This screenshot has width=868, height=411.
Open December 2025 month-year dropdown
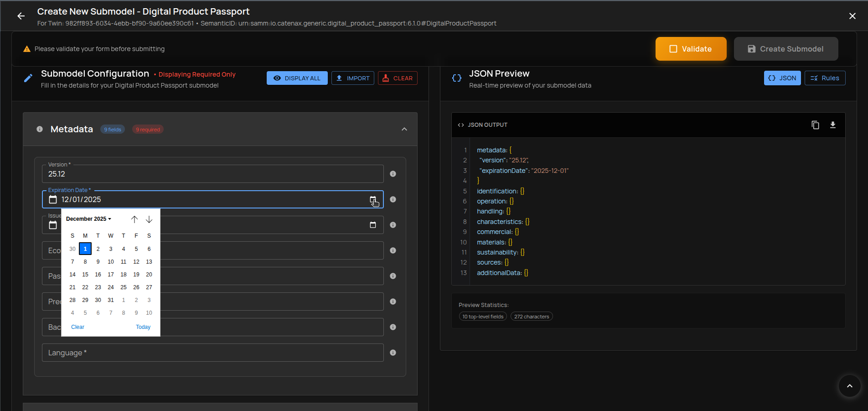[88, 219]
